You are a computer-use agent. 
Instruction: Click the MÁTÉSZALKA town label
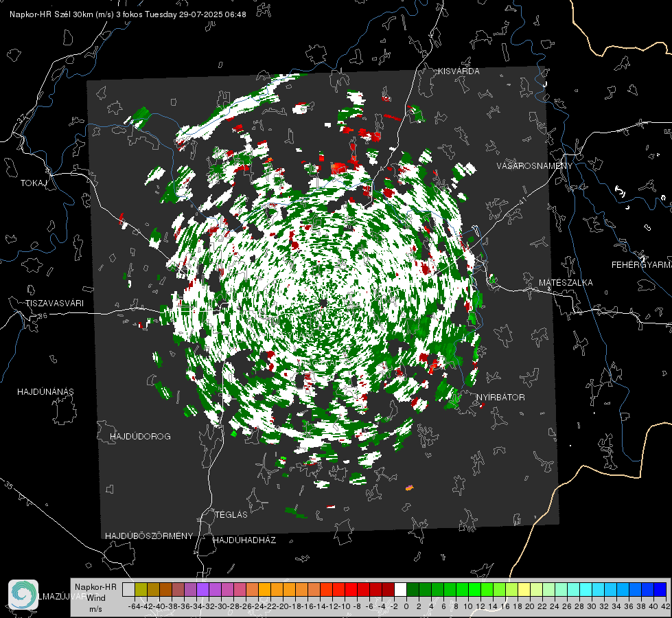pyautogui.click(x=566, y=283)
